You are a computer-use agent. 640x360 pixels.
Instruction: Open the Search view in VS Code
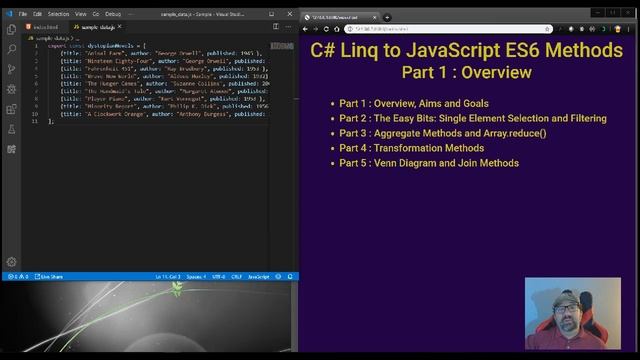(11, 49)
